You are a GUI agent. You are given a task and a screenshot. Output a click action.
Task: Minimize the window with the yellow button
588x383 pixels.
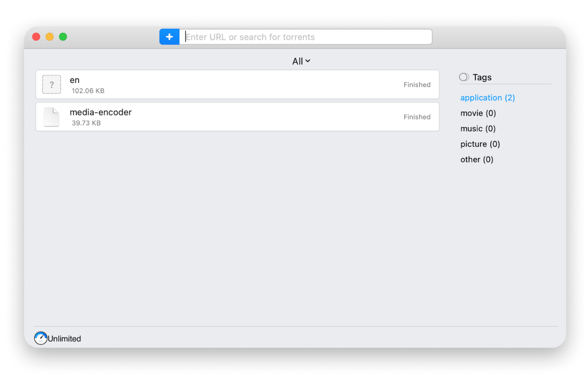click(x=49, y=37)
